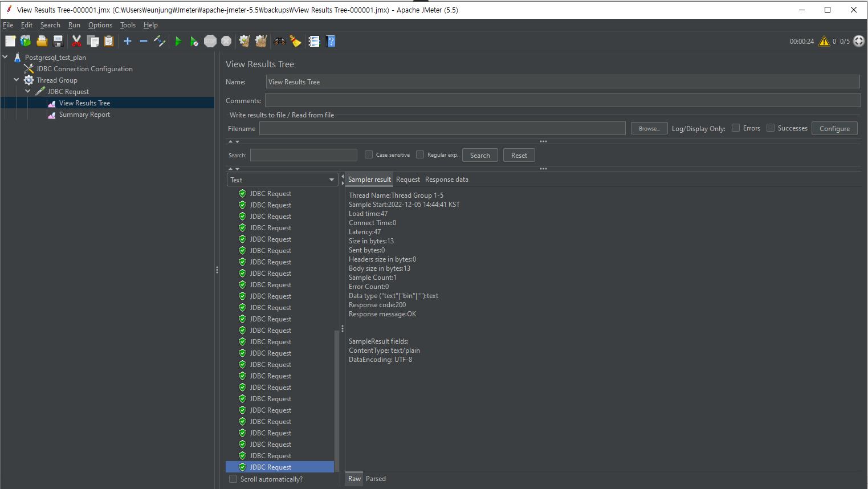
Task: Click the Reset button
Action: pos(519,155)
